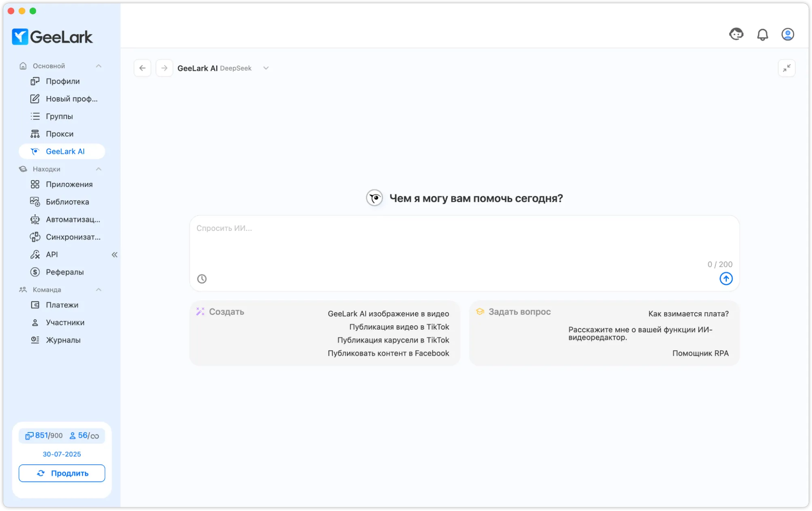Click the chat history clock icon
The height and width of the screenshot is (511, 812).
pyautogui.click(x=202, y=279)
